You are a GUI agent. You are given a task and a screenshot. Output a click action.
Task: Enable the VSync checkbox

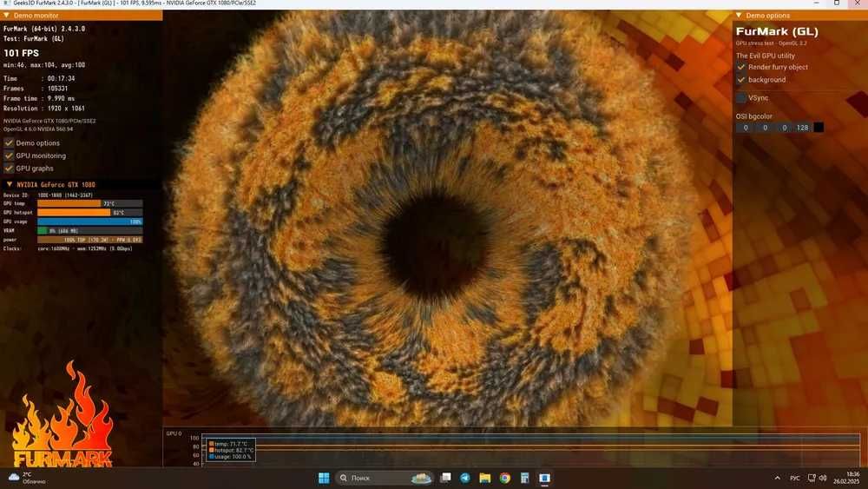741,98
